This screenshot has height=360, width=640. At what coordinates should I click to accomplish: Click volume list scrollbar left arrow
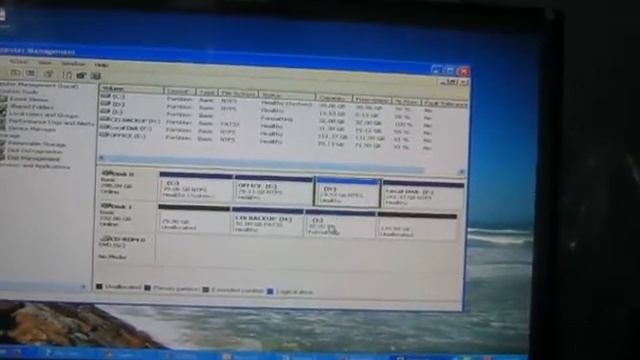click(102, 158)
